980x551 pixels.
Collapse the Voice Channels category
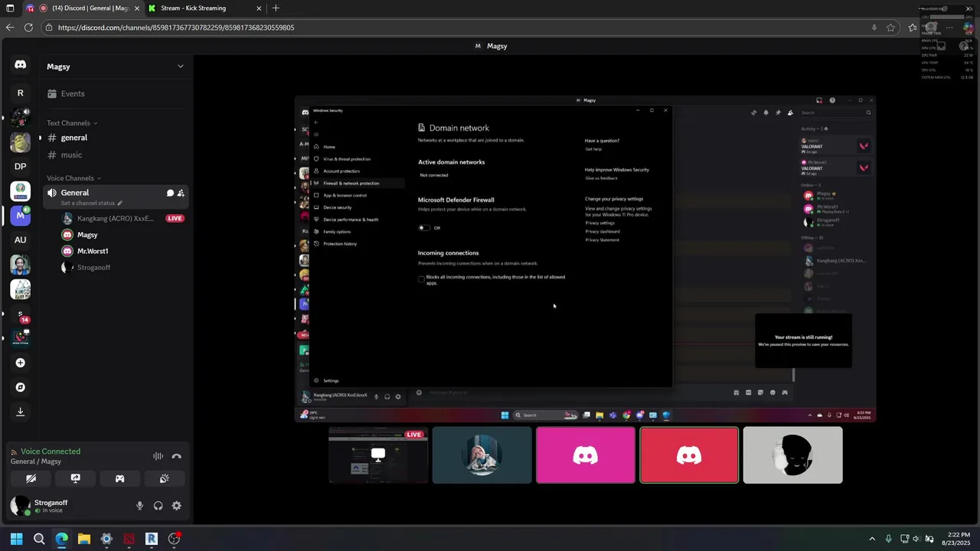click(73, 178)
